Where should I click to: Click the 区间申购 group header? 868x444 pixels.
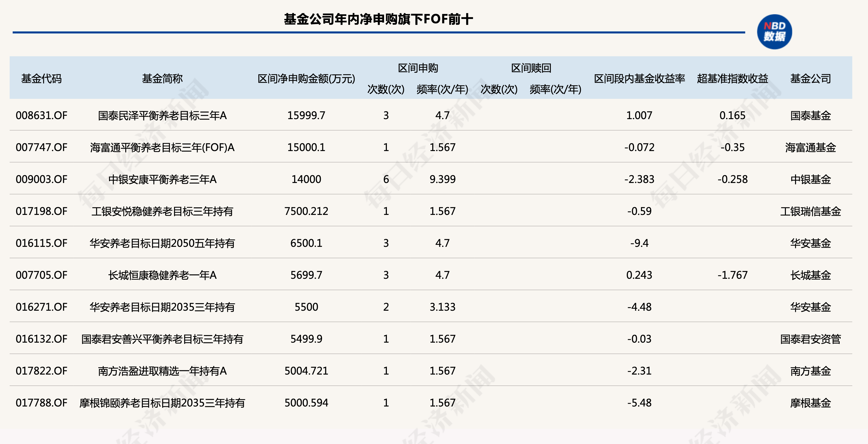(418, 68)
